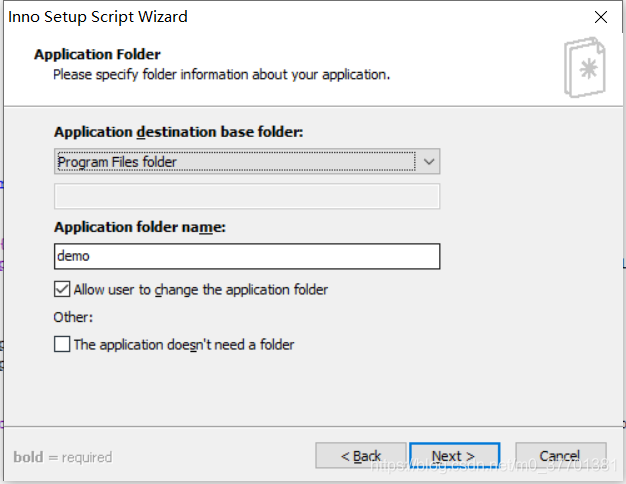Click the 'Application folder name:' label
The image size is (626, 484).
pos(140,227)
